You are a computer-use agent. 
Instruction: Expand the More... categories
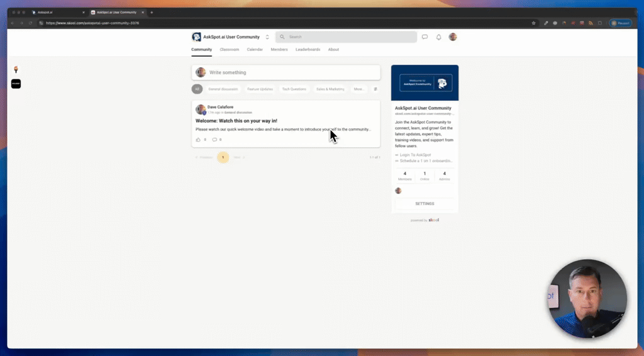[359, 89]
